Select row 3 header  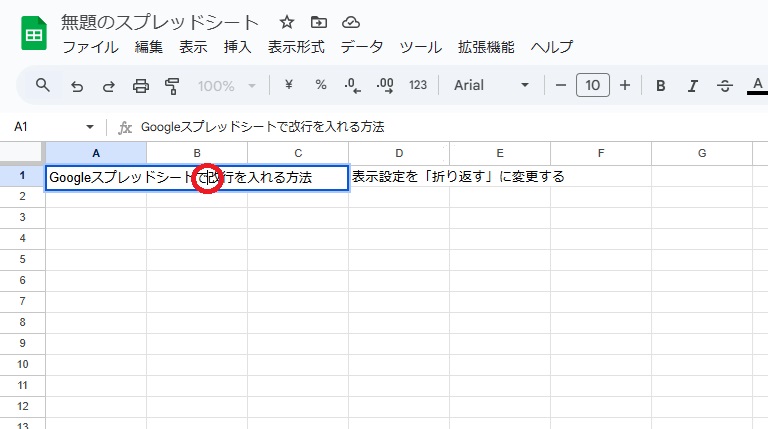tap(22, 217)
